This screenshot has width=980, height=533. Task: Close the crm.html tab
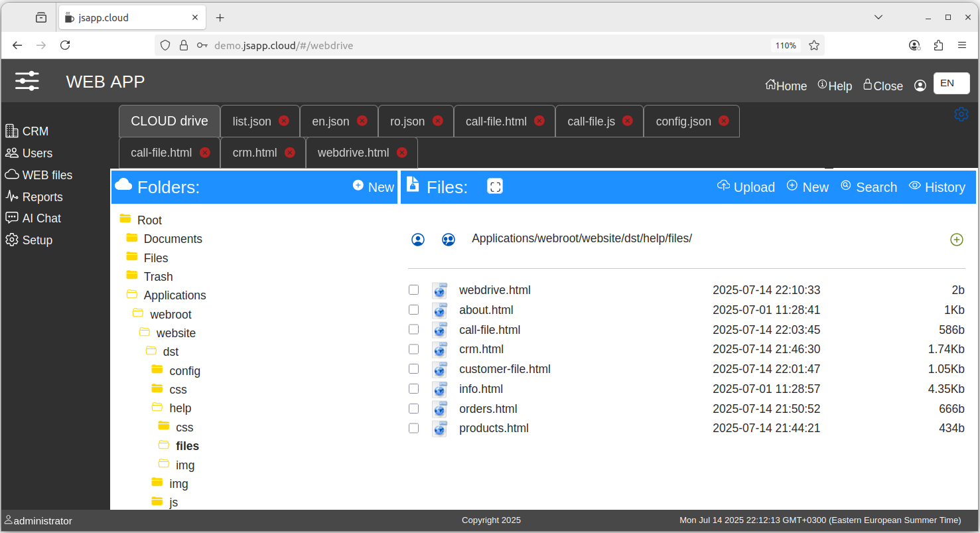(289, 153)
